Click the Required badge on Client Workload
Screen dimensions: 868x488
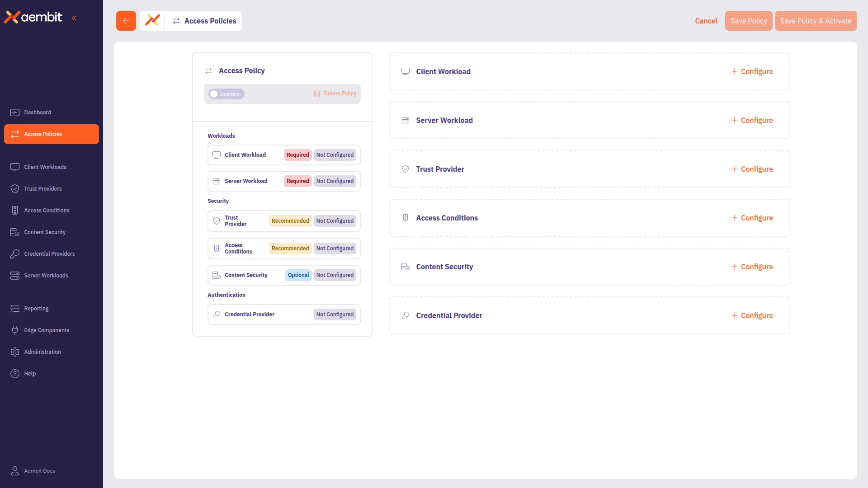[x=297, y=155]
